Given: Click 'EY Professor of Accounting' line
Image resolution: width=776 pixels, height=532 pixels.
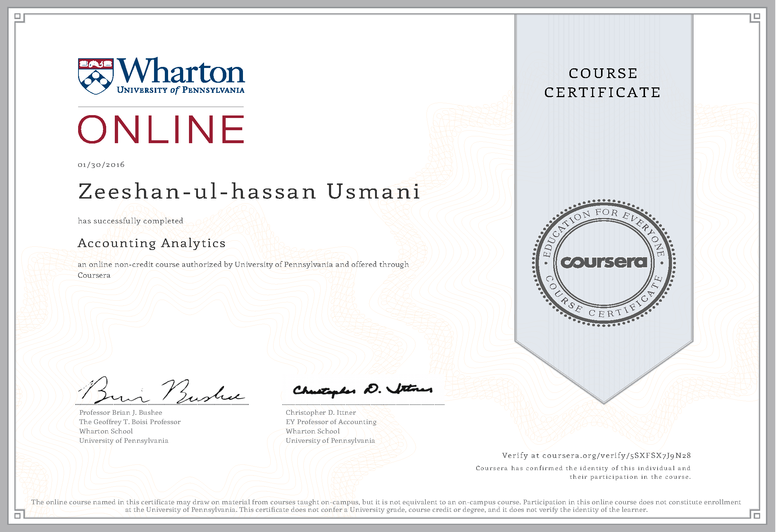Looking at the screenshot, I should click(331, 422).
